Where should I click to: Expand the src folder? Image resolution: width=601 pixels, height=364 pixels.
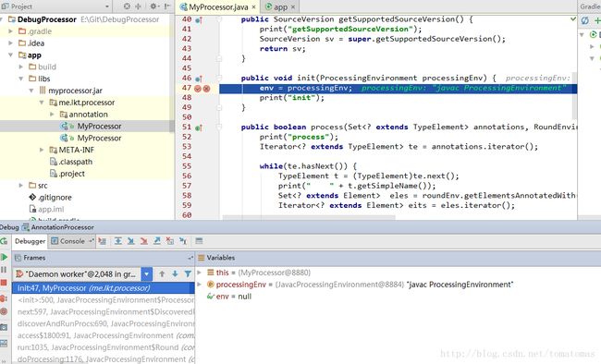(x=21, y=186)
